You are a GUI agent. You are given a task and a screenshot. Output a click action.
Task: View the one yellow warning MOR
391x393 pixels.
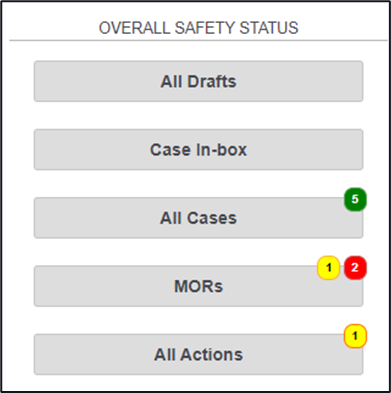(328, 268)
